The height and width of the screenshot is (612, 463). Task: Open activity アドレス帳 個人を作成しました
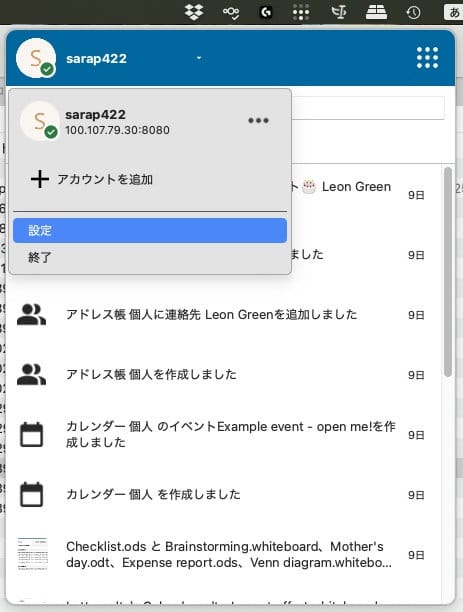click(x=223, y=375)
